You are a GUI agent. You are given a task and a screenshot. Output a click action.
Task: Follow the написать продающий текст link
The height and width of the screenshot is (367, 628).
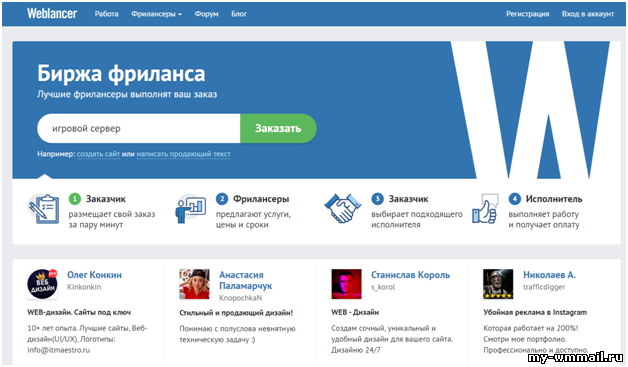183,154
